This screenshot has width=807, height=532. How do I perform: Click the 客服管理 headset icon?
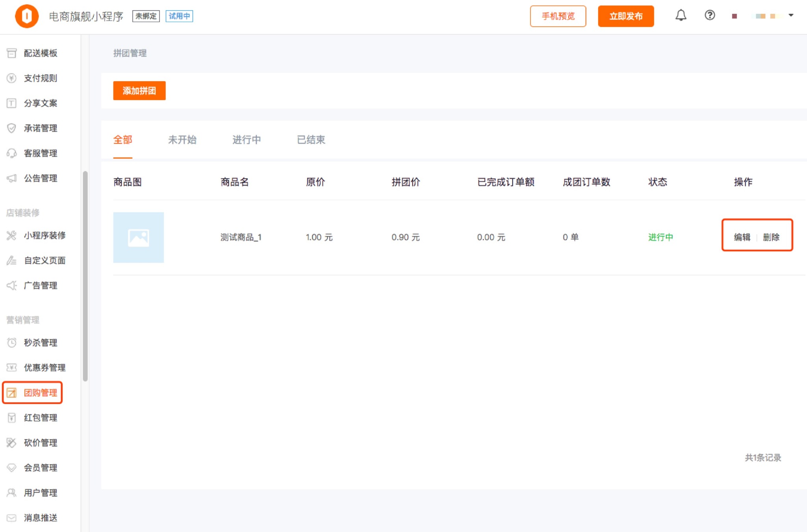coord(12,153)
